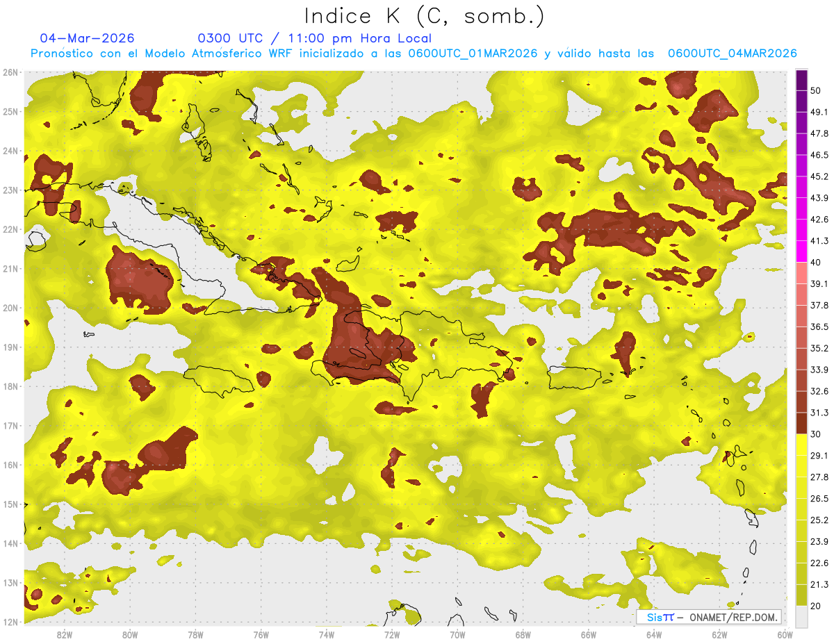Screen dimensions: 834x644
Task: Click the colorbar minimum value "20"
Action: 815,606
